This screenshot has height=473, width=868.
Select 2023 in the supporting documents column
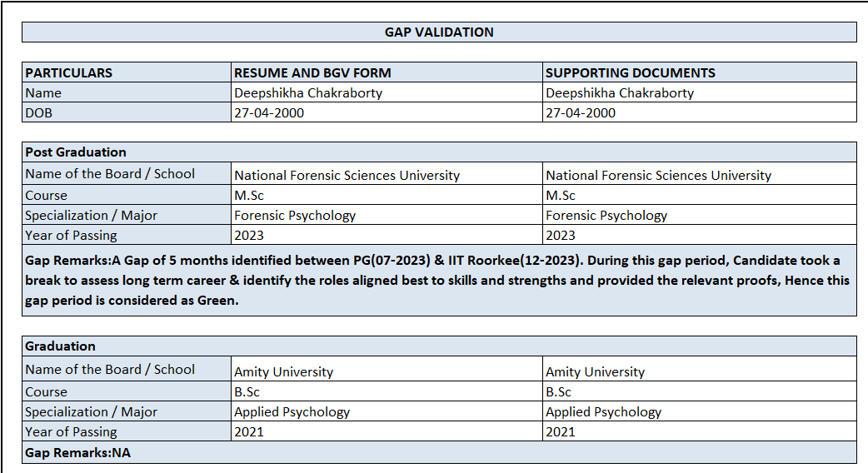pyautogui.click(x=561, y=236)
